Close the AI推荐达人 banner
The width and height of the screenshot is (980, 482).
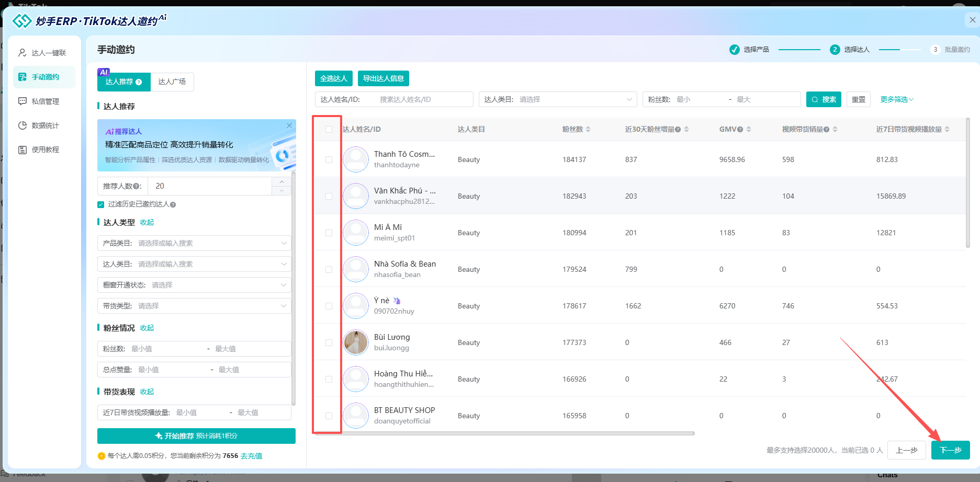coord(289,125)
